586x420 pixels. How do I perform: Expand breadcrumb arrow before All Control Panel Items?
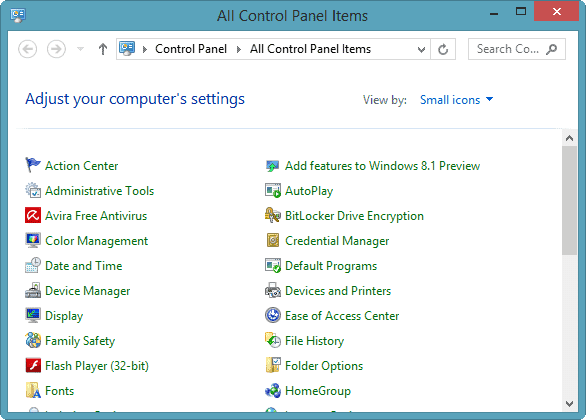tap(239, 49)
